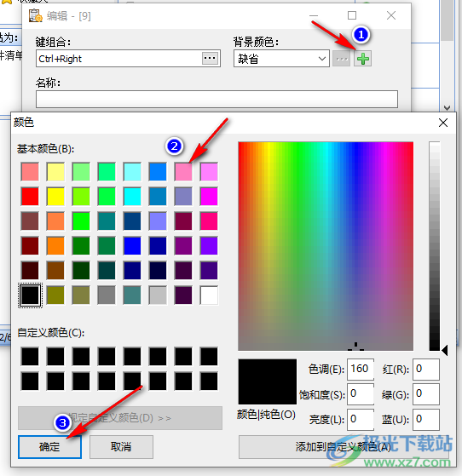Click 确定 to confirm the color
The image size is (462, 476).
(x=49, y=447)
